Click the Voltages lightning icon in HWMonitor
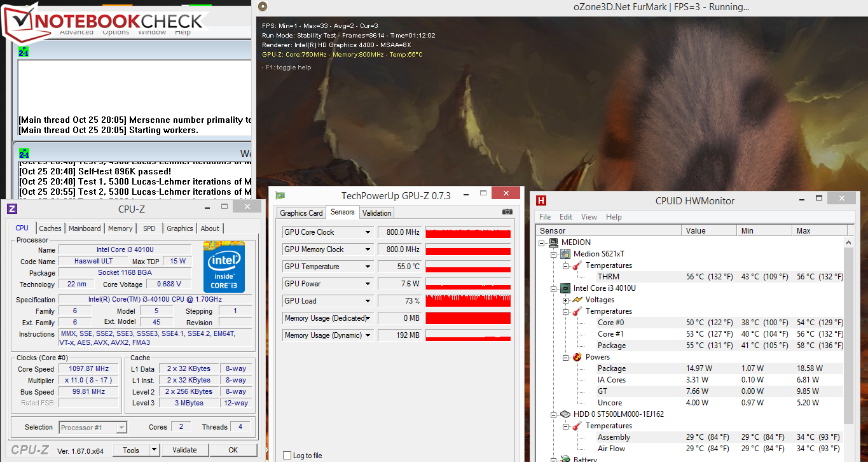The image size is (868, 462). pyautogui.click(x=577, y=300)
